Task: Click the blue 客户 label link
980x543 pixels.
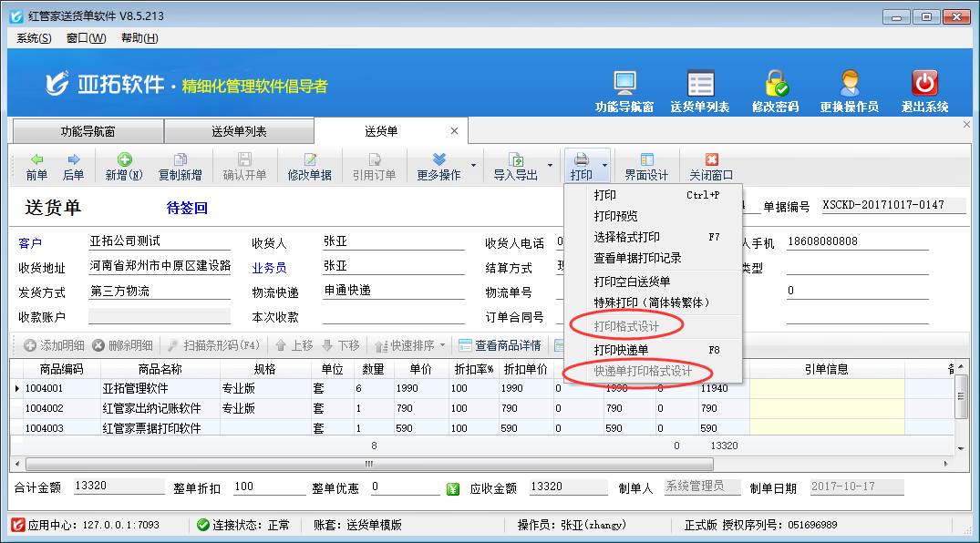Action: tap(30, 242)
